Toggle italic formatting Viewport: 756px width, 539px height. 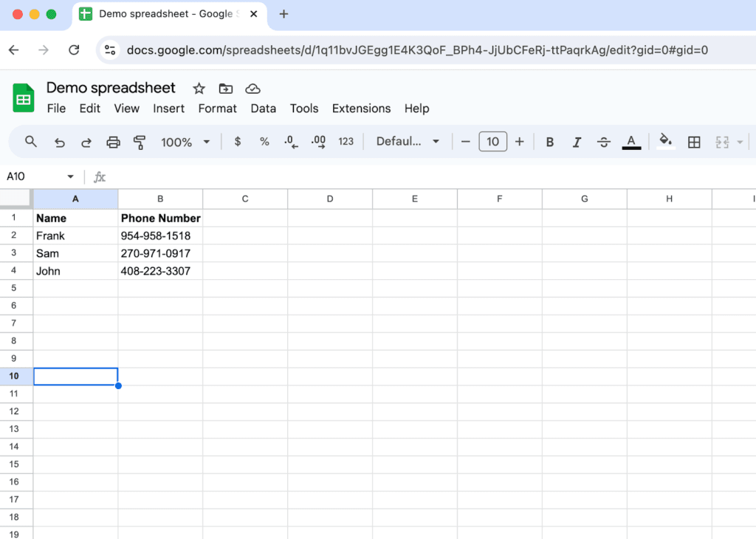[x=577, y=142]
